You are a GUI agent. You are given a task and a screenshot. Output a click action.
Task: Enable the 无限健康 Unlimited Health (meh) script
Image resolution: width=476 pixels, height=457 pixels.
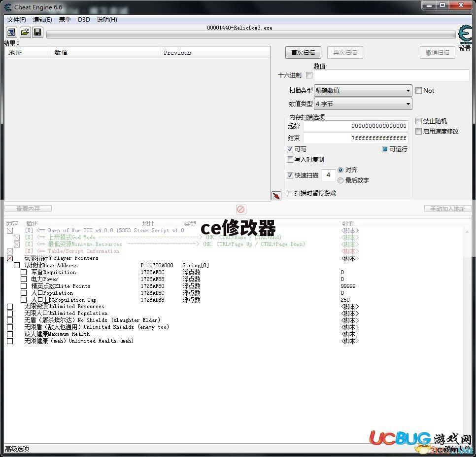click(x=10, y=341)
